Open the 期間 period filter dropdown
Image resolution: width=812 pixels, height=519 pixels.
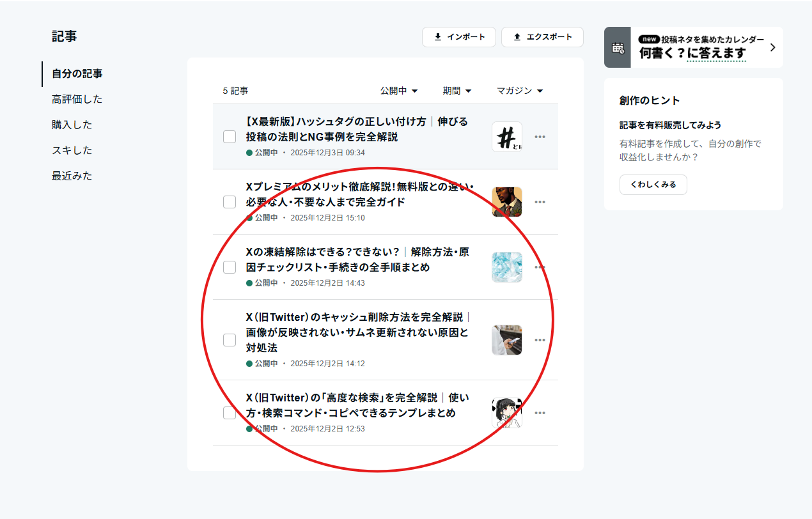(457, 91)
